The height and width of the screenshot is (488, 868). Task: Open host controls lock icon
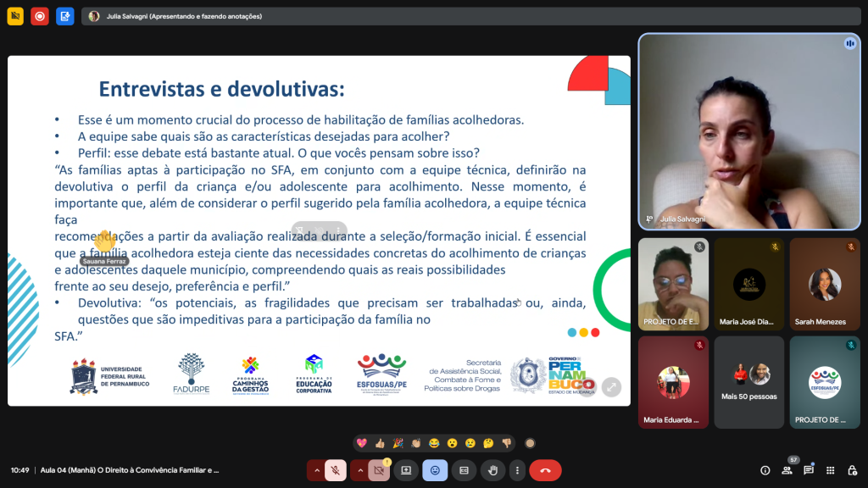(852, 470)
